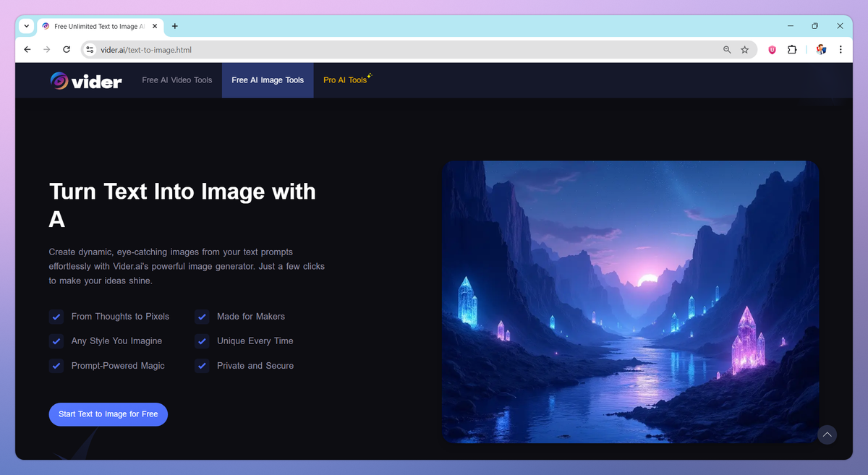Viewport: 868px width, 475px height.
Task: Click Start Text to Image for Free button
Action: (109, 414)
